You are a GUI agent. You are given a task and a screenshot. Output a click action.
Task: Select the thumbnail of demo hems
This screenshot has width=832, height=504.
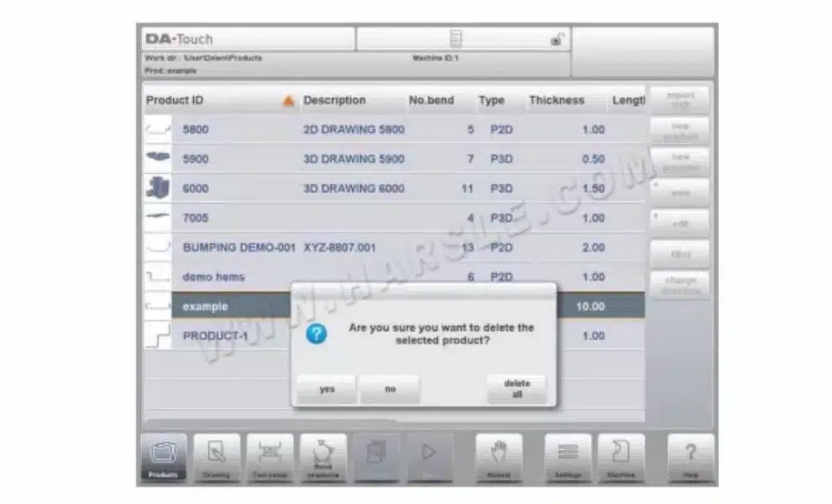158,276
